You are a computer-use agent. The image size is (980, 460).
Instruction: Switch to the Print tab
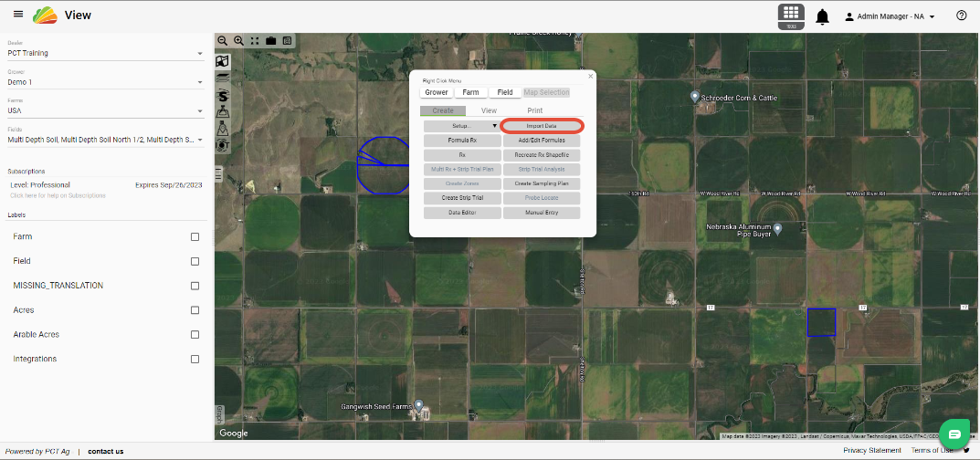click(535, 110)
